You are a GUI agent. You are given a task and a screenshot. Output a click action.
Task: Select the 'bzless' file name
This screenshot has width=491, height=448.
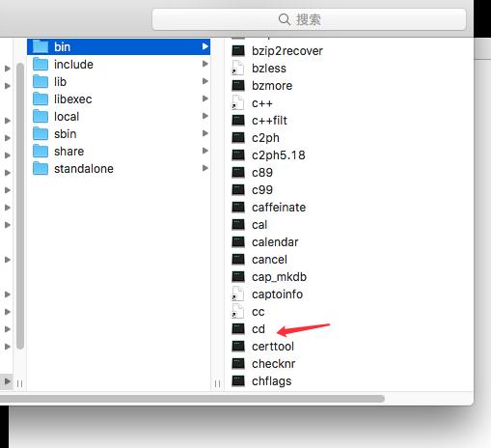click(269, 69)
